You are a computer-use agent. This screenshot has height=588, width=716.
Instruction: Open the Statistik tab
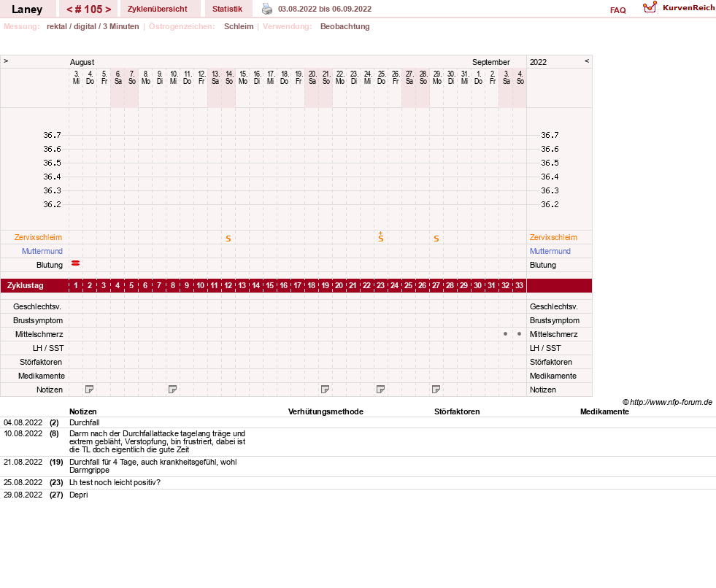tap(227, 9)
